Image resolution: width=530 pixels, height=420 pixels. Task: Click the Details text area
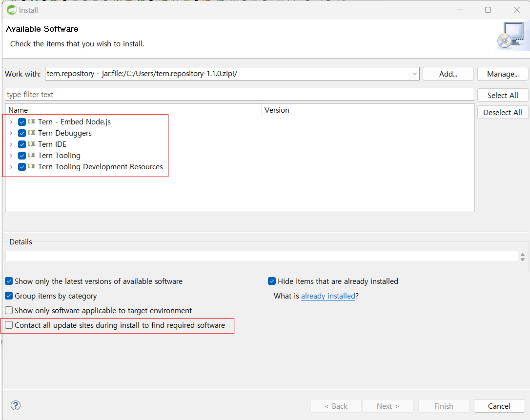(x=262, y=256)
